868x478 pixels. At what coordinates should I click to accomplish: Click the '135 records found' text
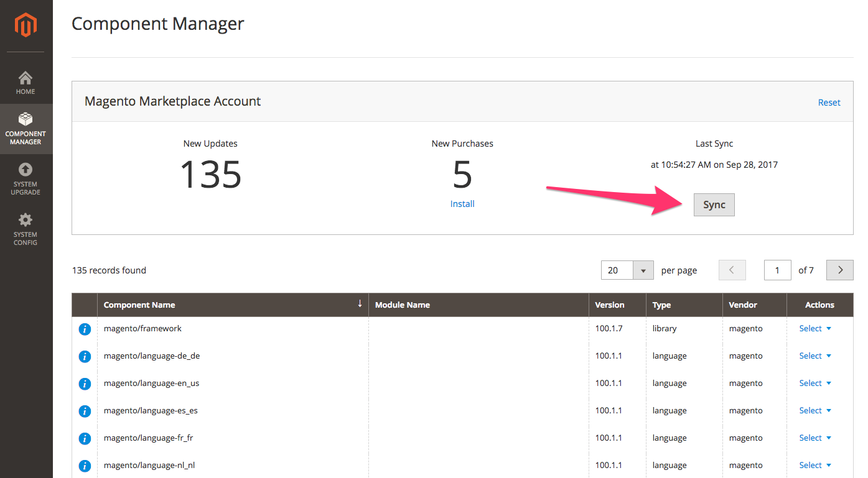pyautogui.click(x=109, y=270)
